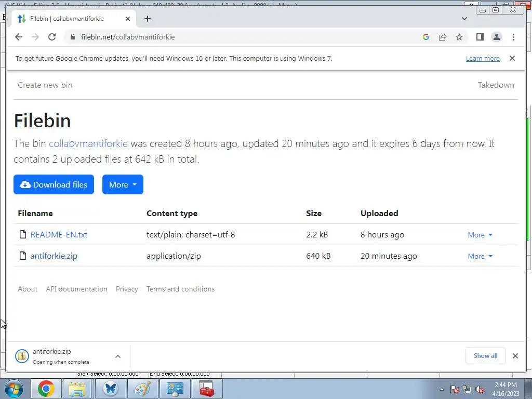Open antiforkie.zip file link
Image resolution: width=532 pixels, height=399 pixels.
coord(54,256)
